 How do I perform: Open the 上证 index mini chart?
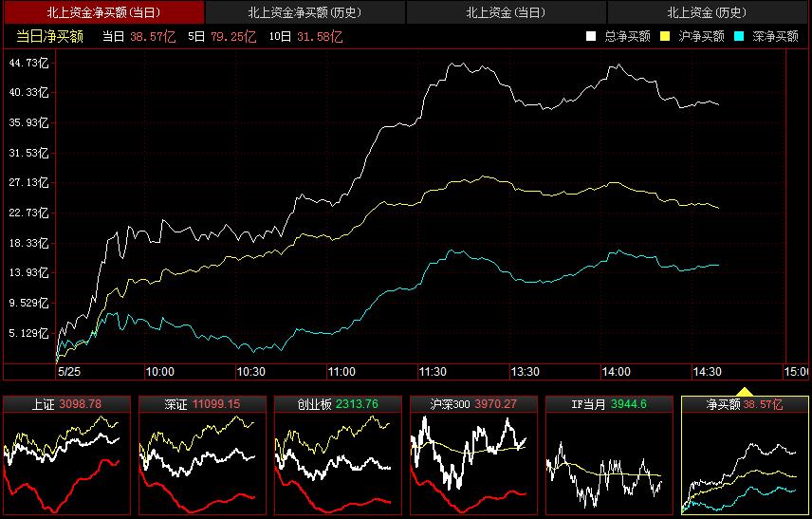[x=67, y=455]
